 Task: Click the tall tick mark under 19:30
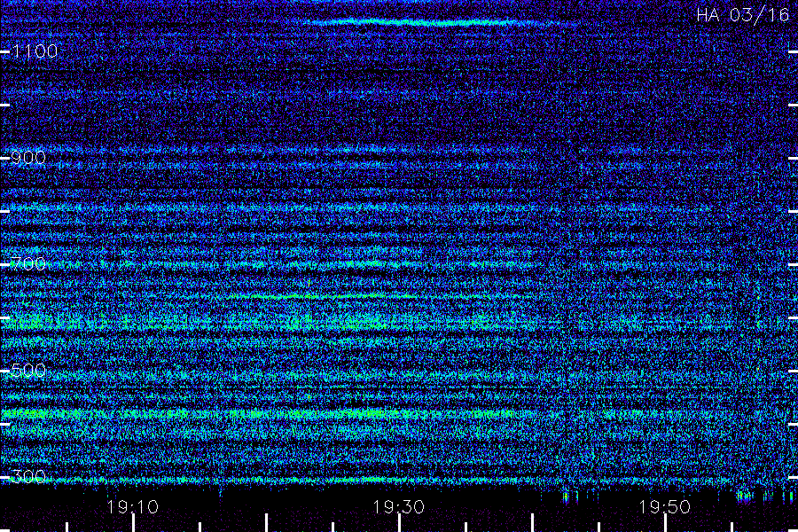click(400, 523)
